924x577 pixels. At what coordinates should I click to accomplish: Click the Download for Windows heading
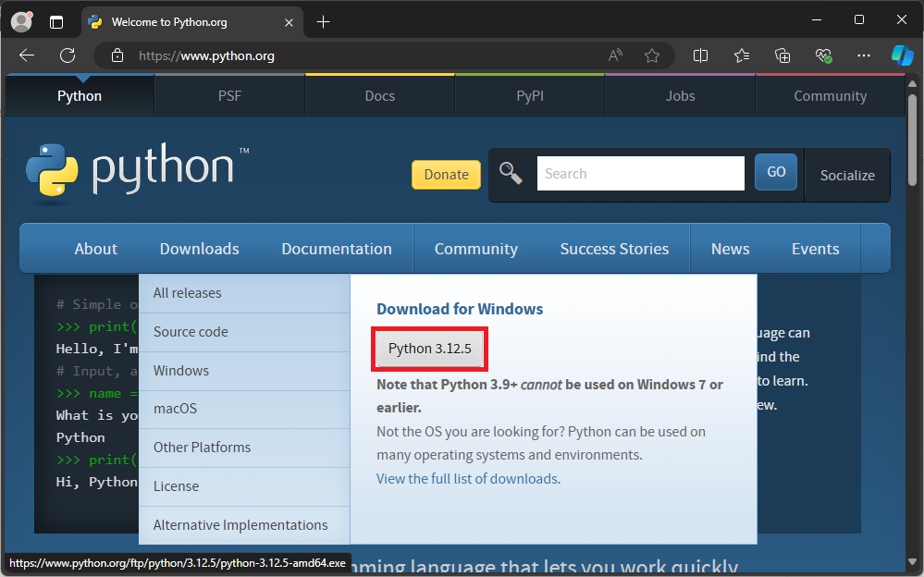[460, 309]
